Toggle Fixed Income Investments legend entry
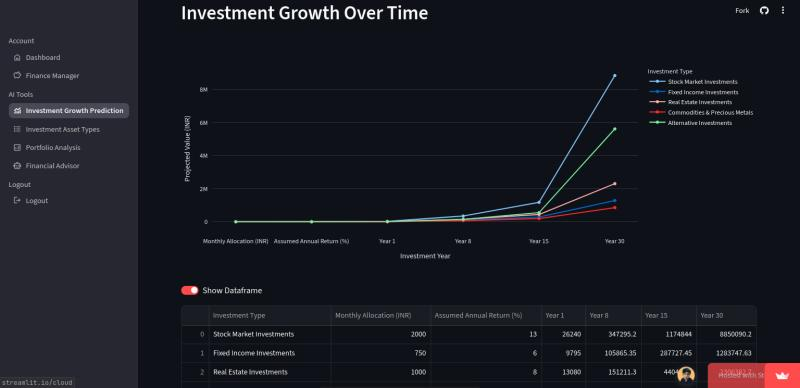The height and width of the screenshot is (388, 800). [693, 92]
